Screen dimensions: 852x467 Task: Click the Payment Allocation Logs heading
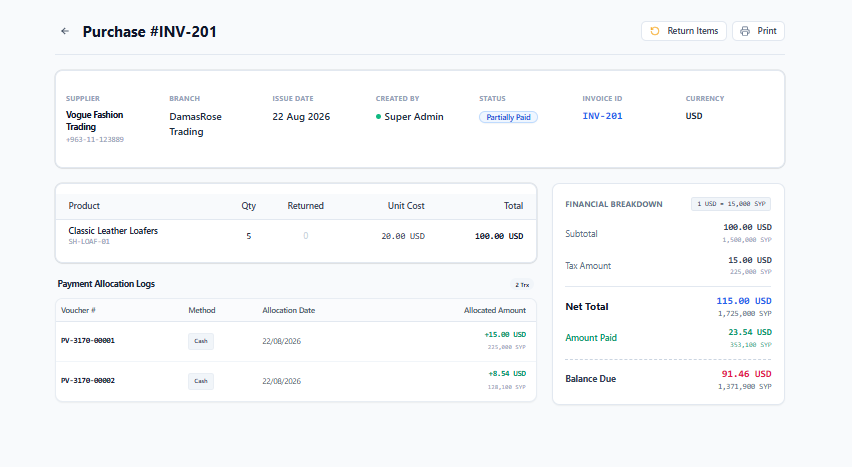(106, 284)
